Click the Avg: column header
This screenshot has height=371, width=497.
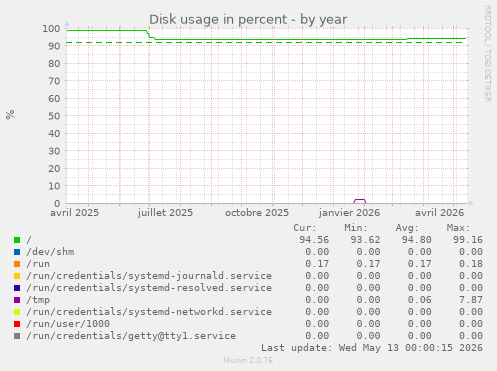pos(407,228)
